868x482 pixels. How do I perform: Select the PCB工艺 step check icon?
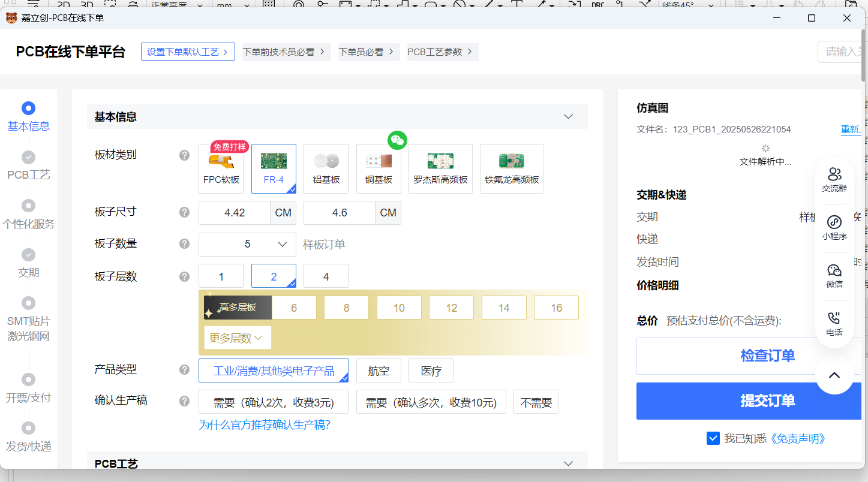[x=28, y=157]
